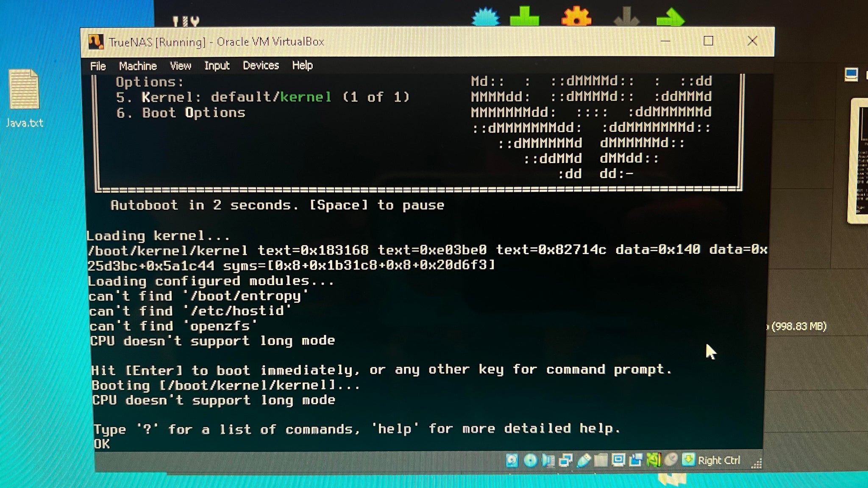Click the 'Options:' heading in boot menu
Viewport: 868px width, 488px height.
pyautogui.click(x=150, y=82)
